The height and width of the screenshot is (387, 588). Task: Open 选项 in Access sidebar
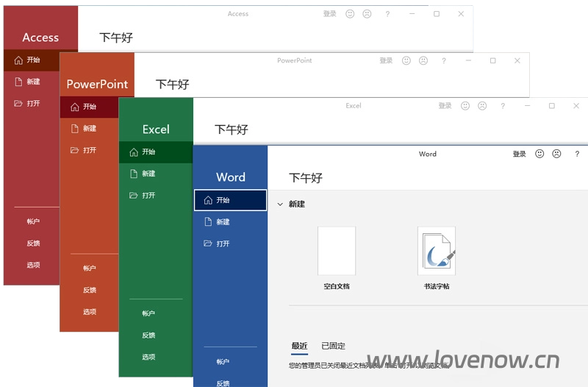[33, 265]
